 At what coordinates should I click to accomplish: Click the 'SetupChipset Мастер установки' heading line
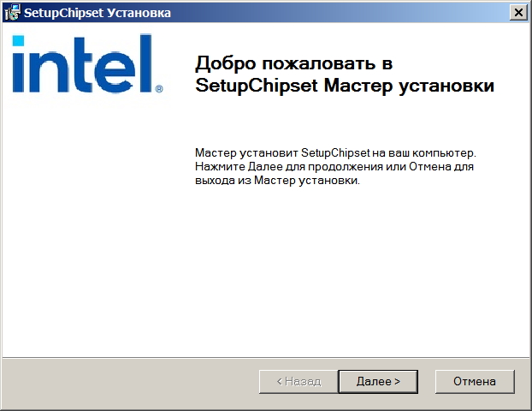pos(345,86)
